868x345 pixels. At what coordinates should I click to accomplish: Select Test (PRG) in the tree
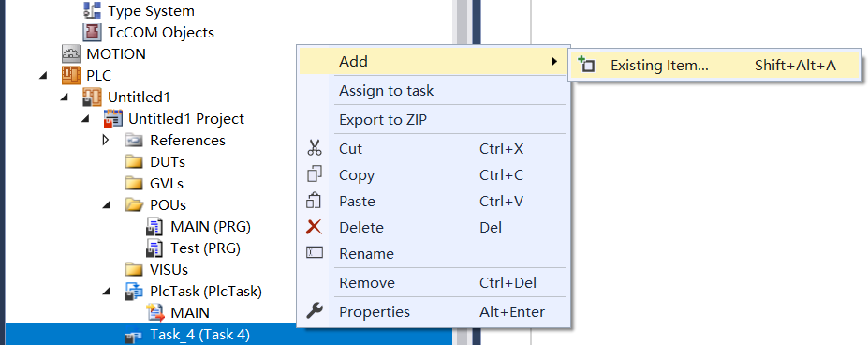[x=205, y=247]
